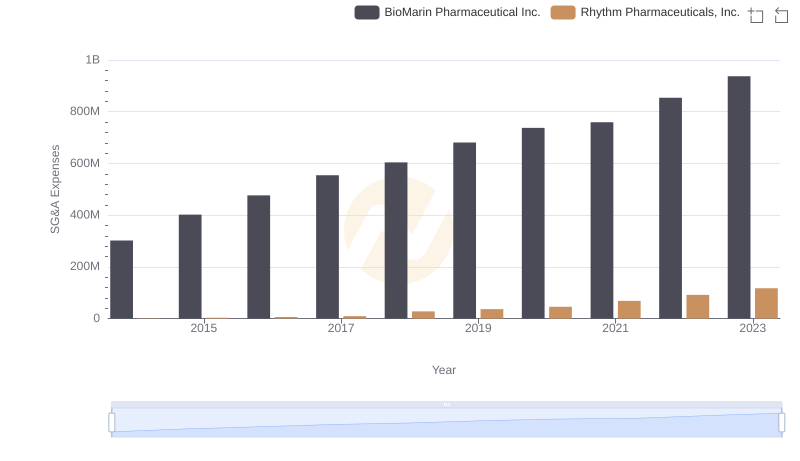Click the 2019 x-axis label
This screenshot has height=461, width=800.
(478, 328)
